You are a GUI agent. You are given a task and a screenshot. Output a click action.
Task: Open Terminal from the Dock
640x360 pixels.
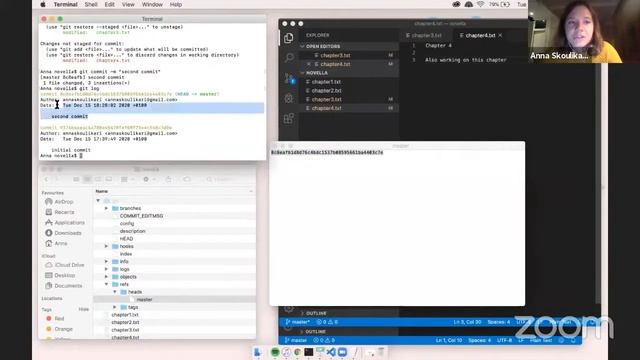(309, 352)
